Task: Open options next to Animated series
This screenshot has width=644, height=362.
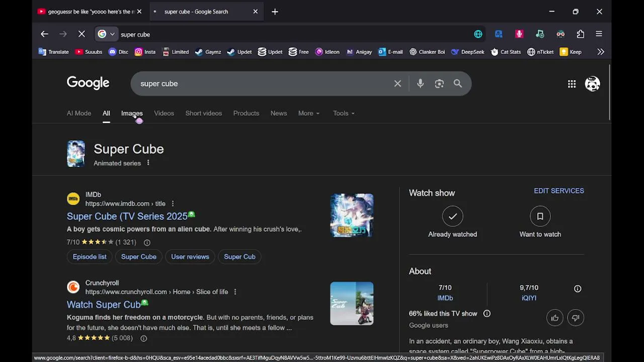Action: click(x=148, y=163)
